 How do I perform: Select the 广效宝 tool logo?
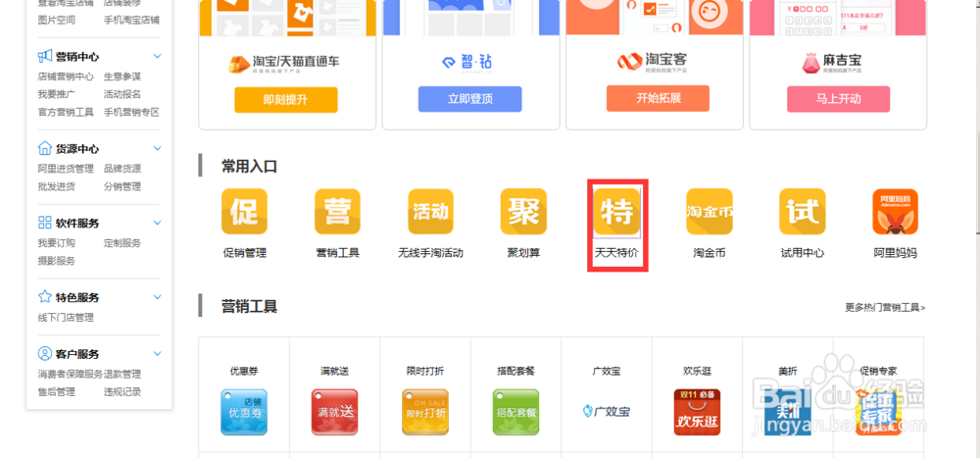click(607, 411)
